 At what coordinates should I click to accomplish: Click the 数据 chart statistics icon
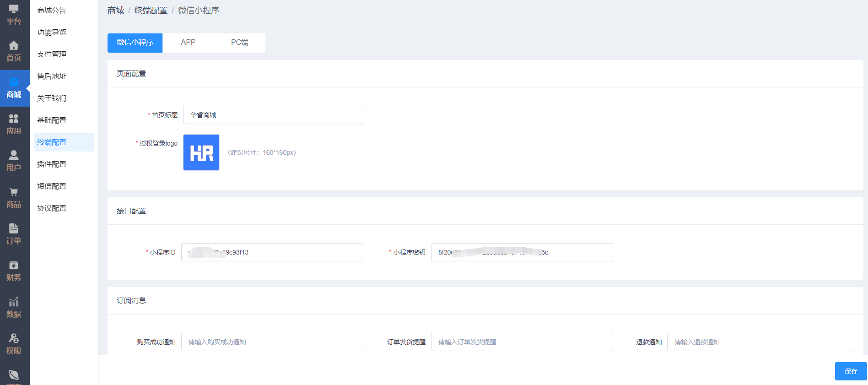14,302
